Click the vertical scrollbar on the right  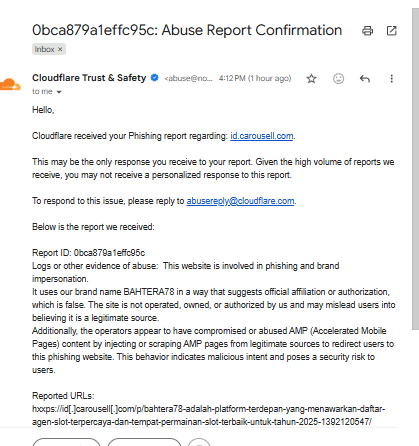pyautogui.click(x=415, y=169)
